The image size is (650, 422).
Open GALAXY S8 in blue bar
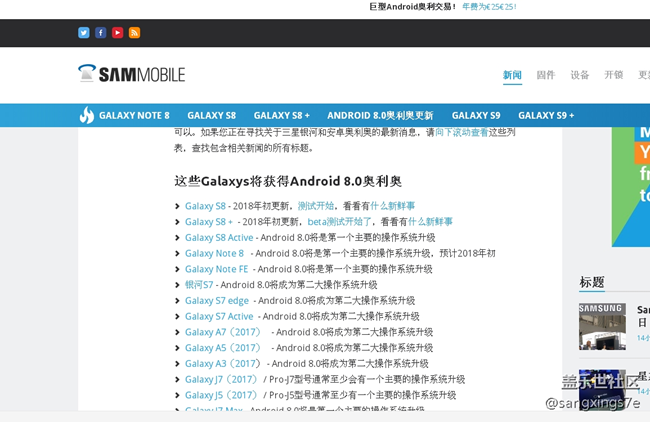[211, 116]
